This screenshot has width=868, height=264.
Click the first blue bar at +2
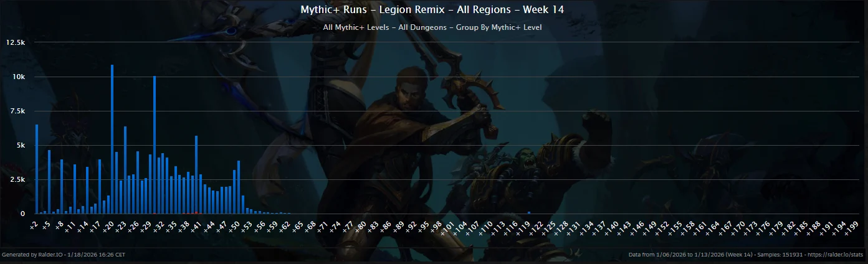37,169
